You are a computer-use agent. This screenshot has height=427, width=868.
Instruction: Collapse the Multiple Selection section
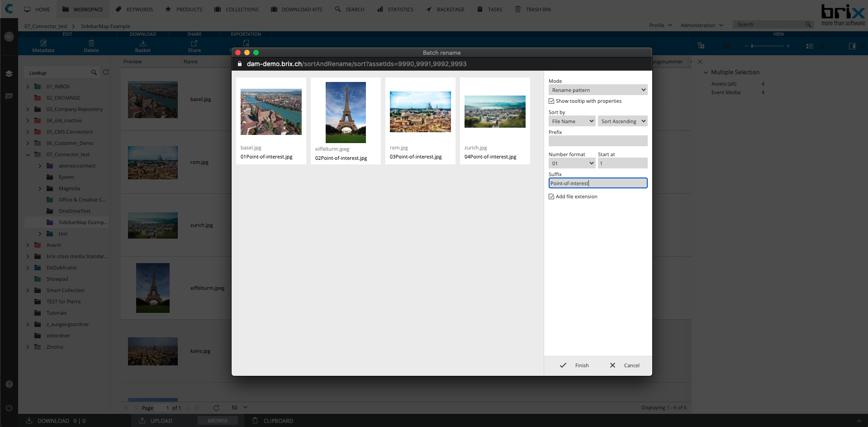(706, 72)
